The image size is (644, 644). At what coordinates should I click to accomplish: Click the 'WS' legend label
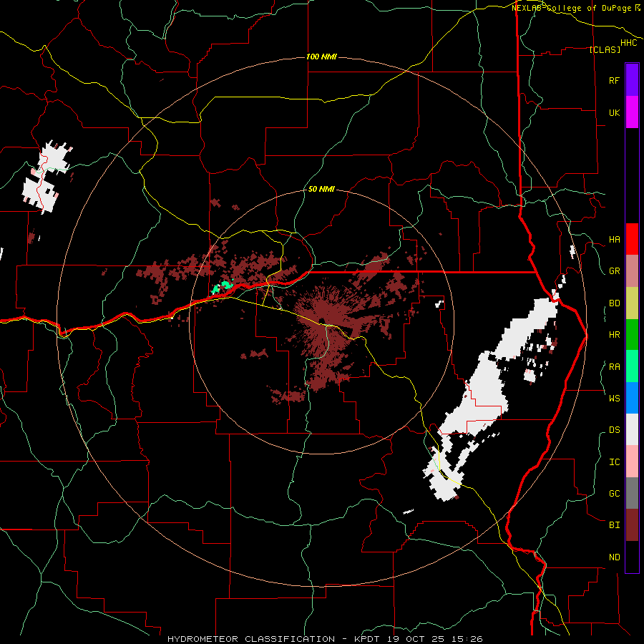click(x=614, y=398)
